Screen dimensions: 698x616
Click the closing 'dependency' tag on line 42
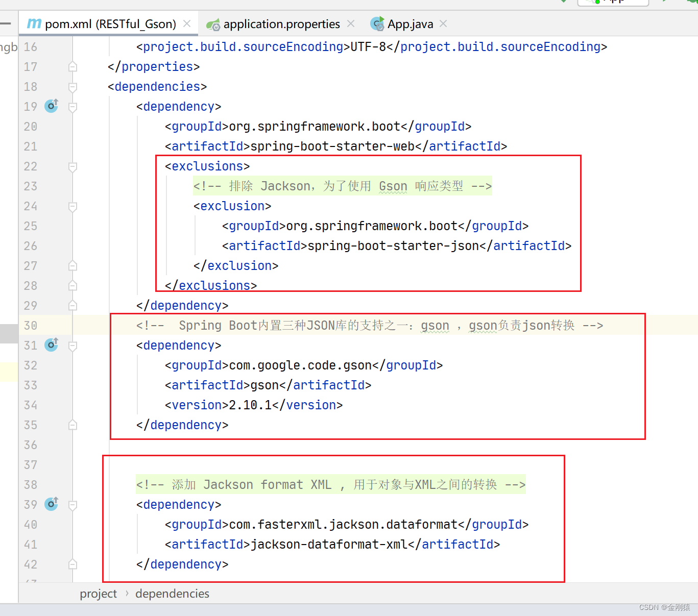coord(182,564)
